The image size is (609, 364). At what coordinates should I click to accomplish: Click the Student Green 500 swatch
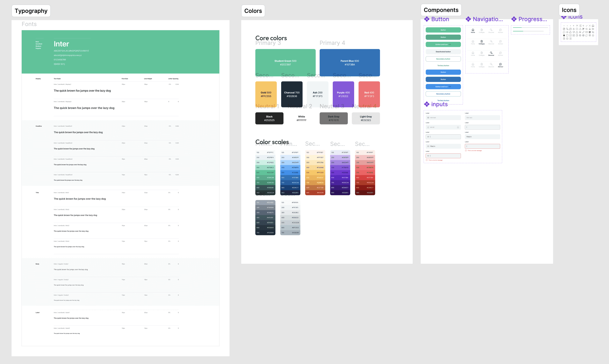pos(285,63)
